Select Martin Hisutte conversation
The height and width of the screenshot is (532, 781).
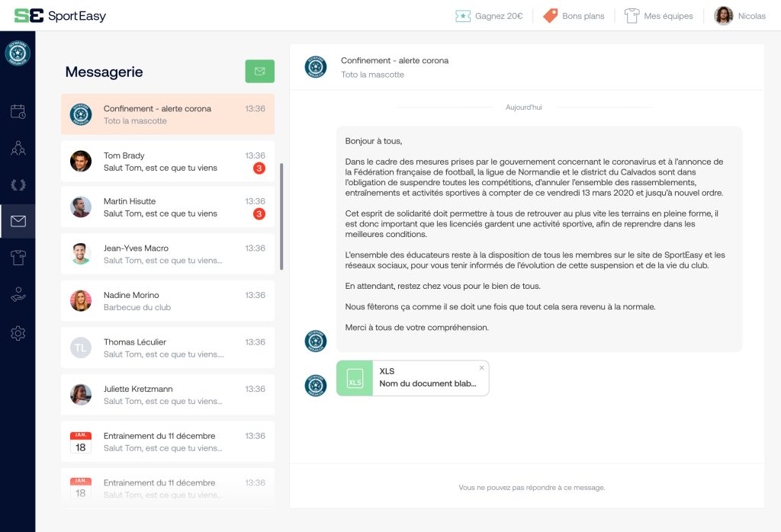click(167, 207)
